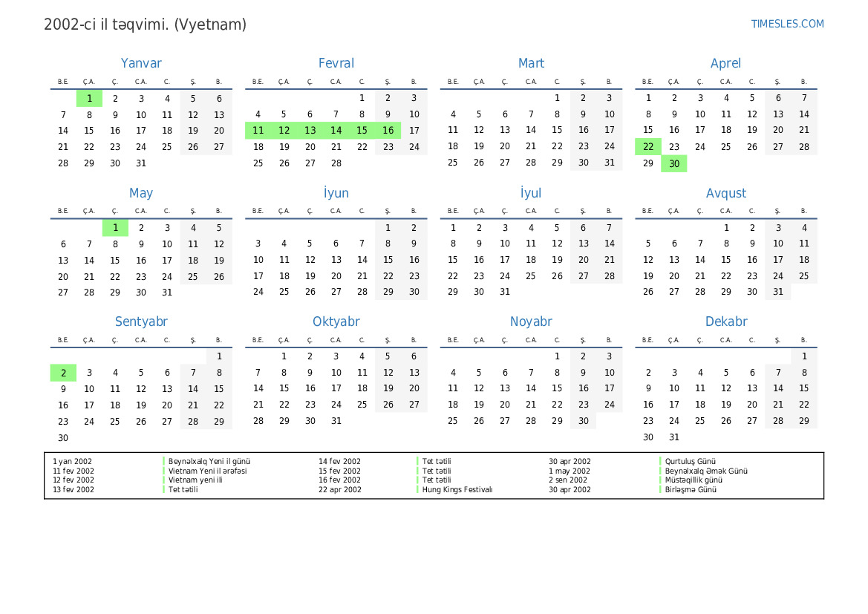Click 'Hung Kings Festivalı' holiday label
Image resolution: width=868 pixels, height=614 pixels.
[457, 489]
